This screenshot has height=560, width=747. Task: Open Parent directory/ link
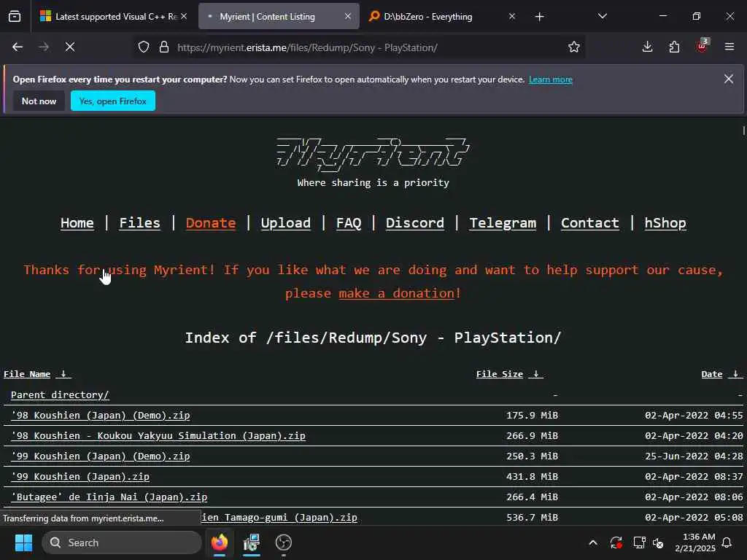60,394
